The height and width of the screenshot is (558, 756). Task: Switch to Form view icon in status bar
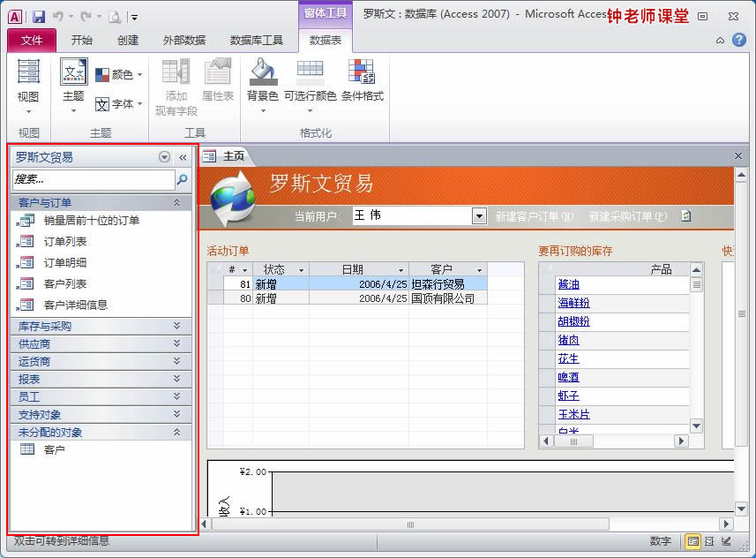point(692,541)
